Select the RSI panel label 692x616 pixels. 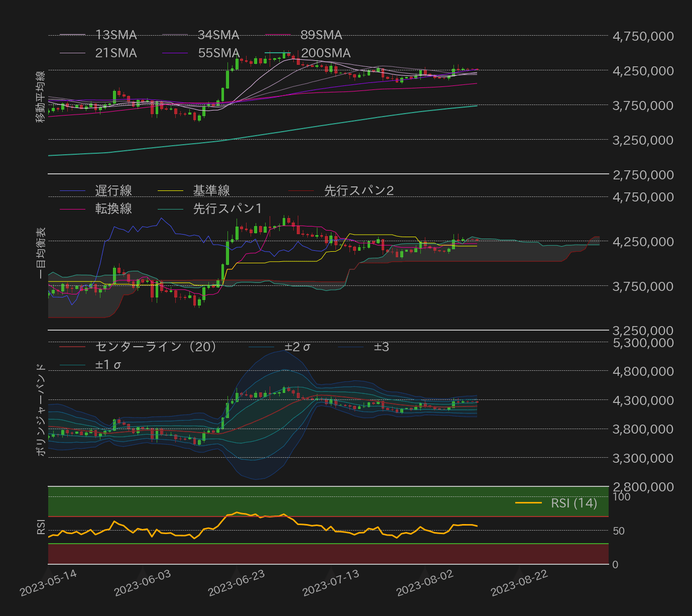[x=40, y=528]
